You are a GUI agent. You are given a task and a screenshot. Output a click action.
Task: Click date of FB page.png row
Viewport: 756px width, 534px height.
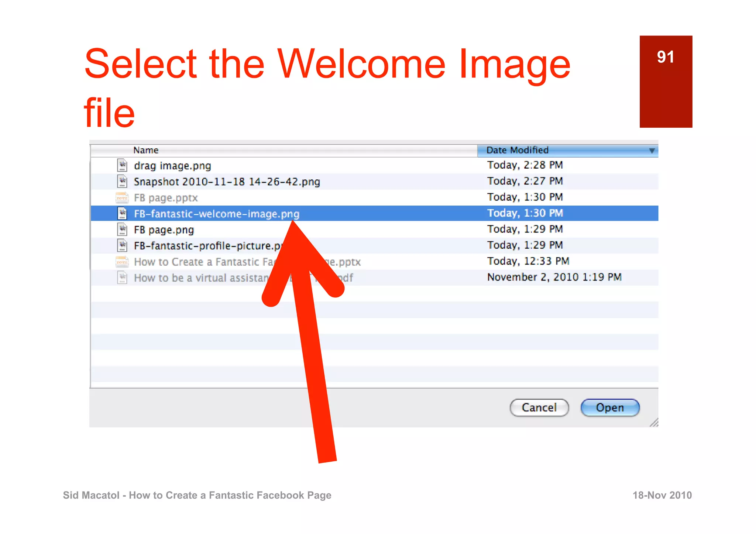[x=525, y=229]
